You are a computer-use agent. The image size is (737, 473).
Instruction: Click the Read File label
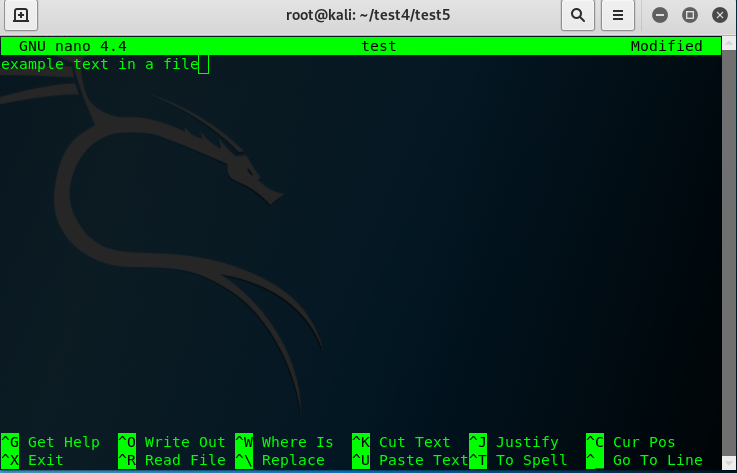coord(185,460)
